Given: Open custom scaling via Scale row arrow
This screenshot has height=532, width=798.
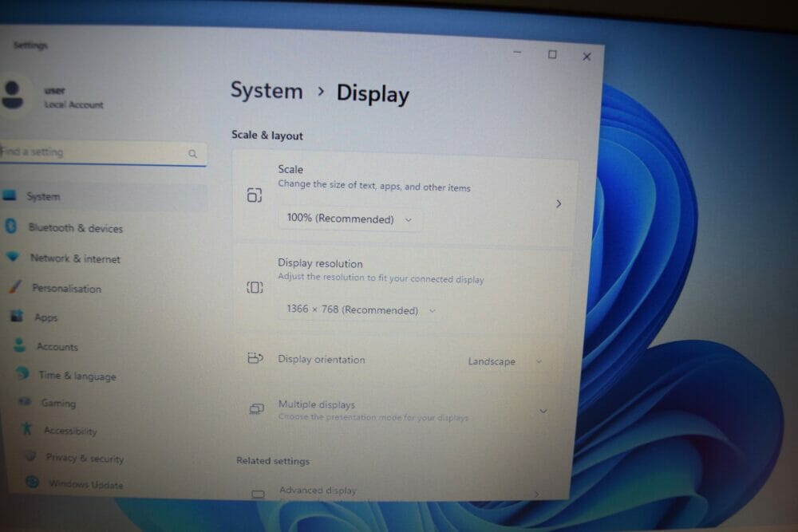Looking at the screenshot, I should coord(559,204).
